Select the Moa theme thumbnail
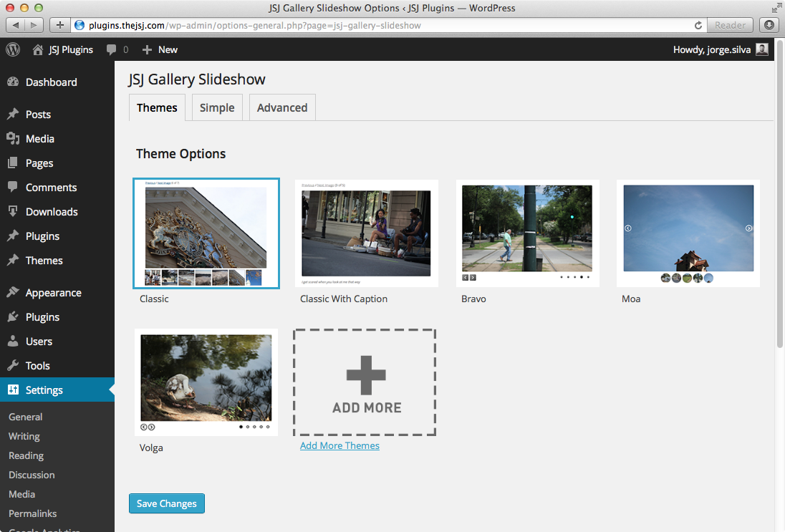The width and height of the screenshot is (785, 532). coord(688,233)
